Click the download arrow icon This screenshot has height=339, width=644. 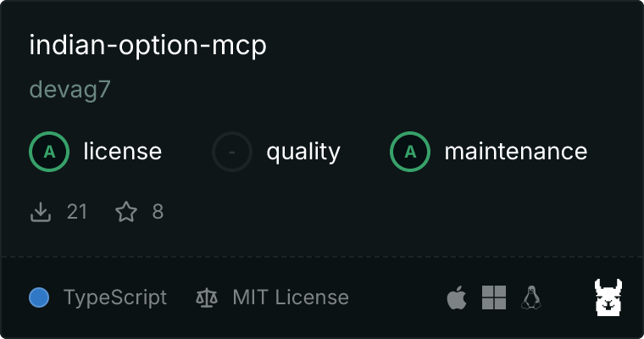pos(41,212)
